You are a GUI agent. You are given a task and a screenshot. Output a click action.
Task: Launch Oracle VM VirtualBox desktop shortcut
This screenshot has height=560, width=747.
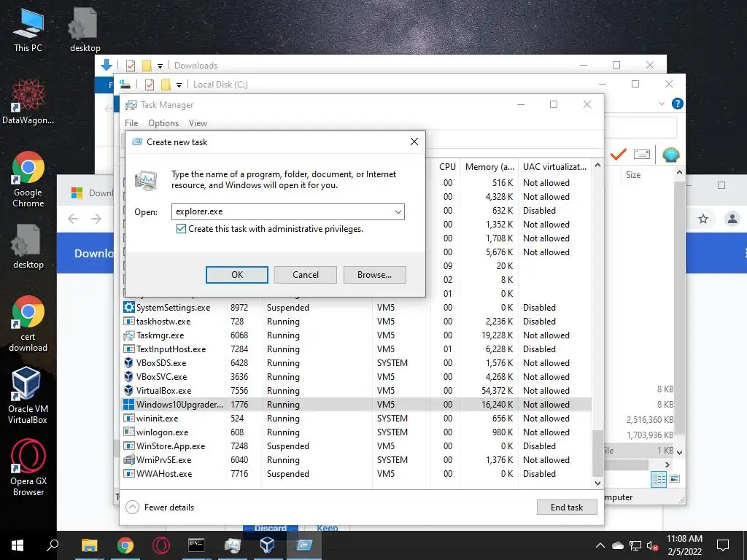(x=27, y=395)
